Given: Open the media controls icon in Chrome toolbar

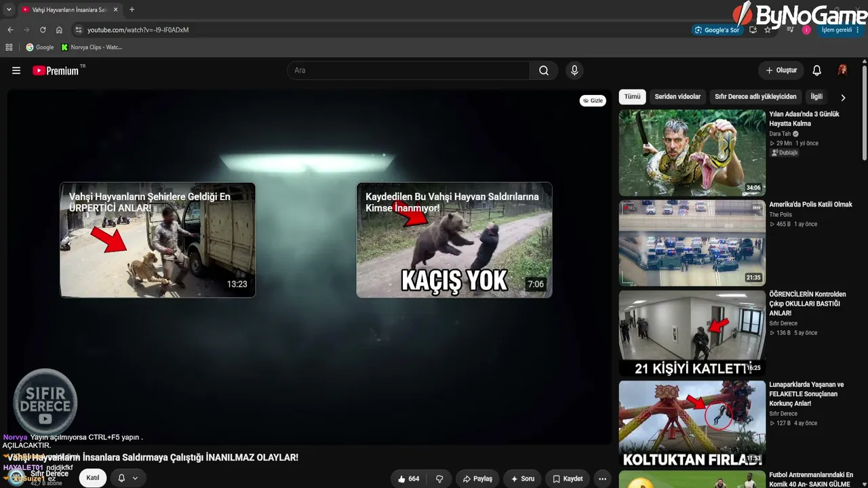Looking at the screenshot, I should tap(790, 30).
